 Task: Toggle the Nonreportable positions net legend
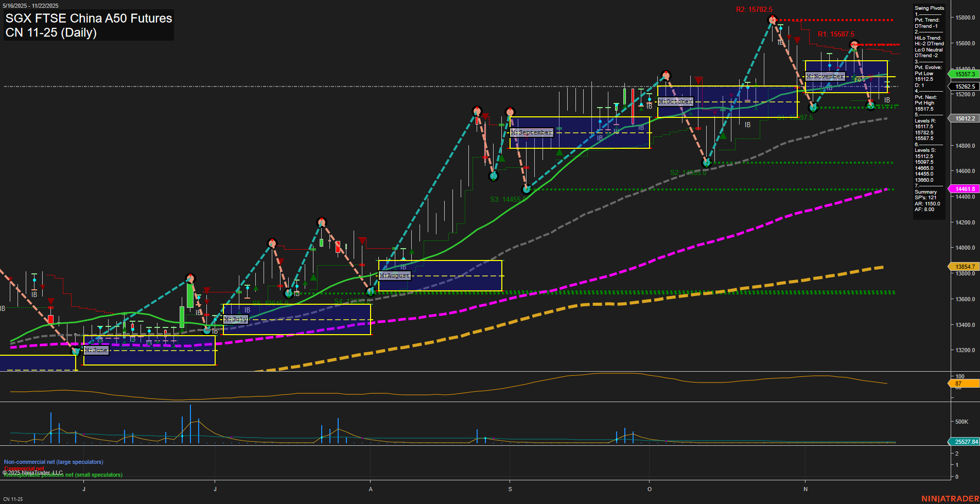point(63,475)
